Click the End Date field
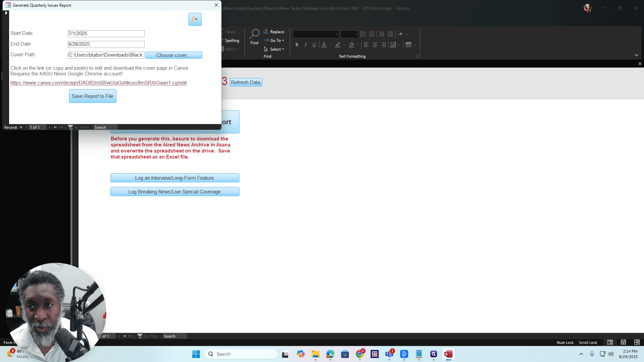 point(106,44)
